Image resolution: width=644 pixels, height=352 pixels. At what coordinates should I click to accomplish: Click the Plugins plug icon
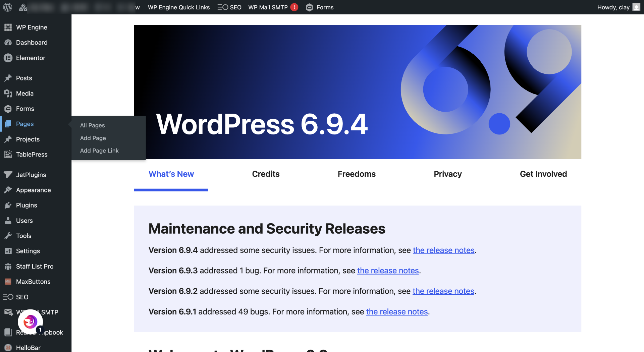click(x=8, y=205)
